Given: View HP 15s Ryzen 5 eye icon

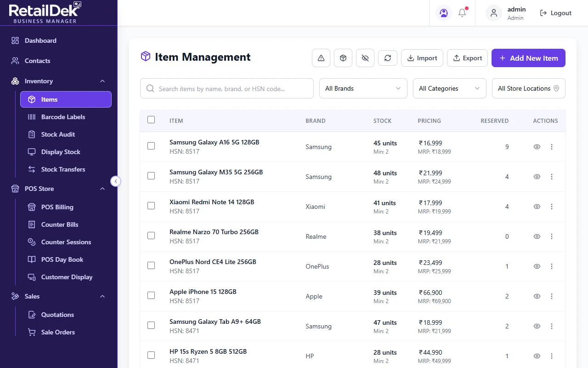Looking at the screenshot, I should tap(537, 356).
